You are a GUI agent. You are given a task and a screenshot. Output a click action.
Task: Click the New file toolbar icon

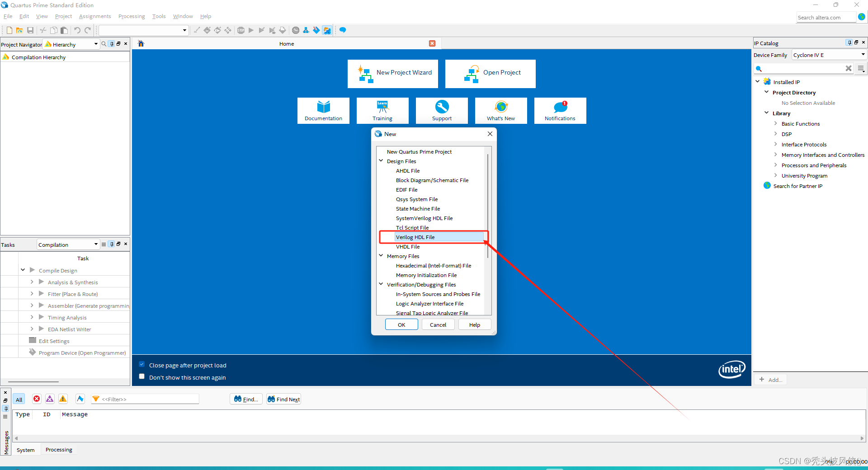9,30
